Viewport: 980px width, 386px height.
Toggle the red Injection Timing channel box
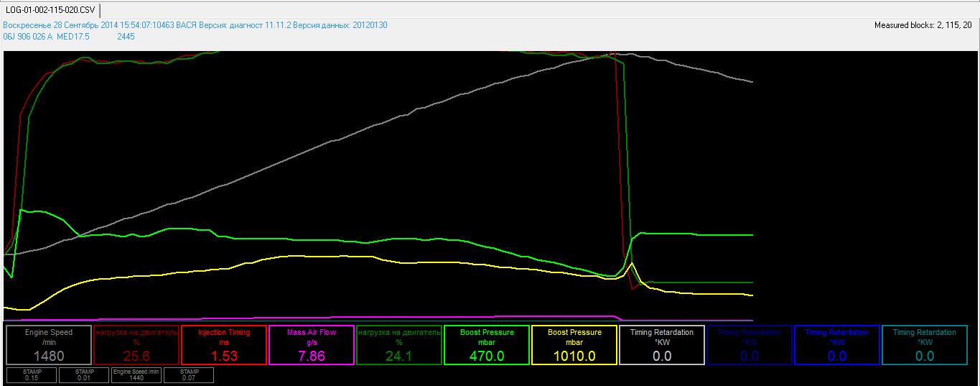click(224, 345)
